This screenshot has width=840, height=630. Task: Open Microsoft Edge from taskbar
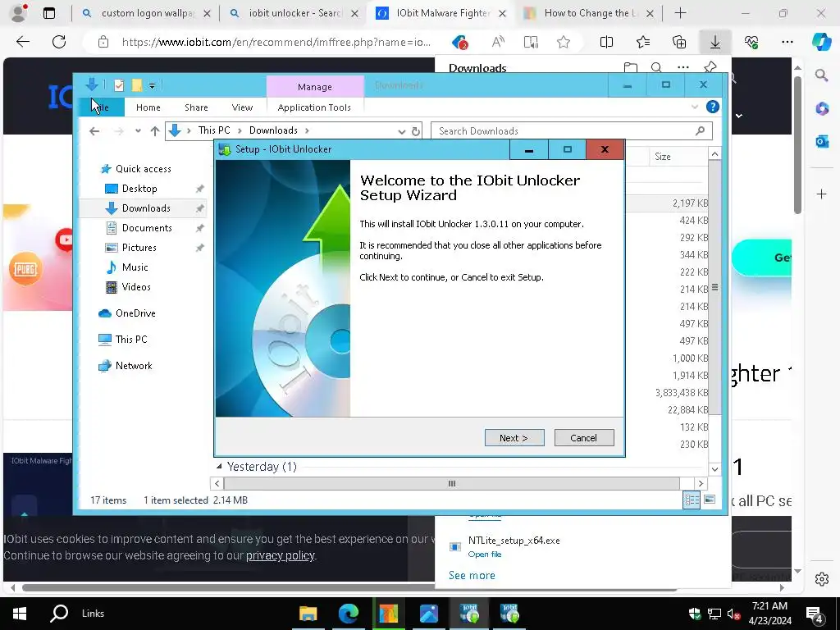pos(348,614)
